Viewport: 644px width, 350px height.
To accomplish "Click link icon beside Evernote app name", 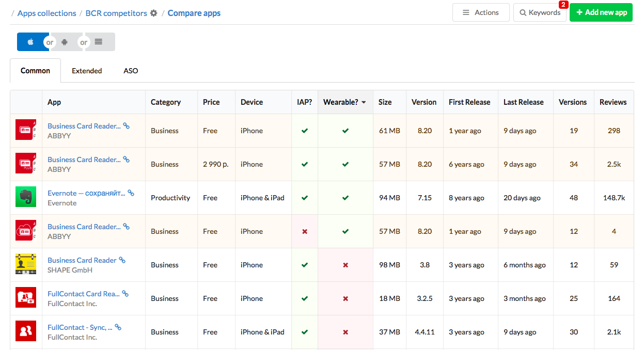I will tap(131, 193).
